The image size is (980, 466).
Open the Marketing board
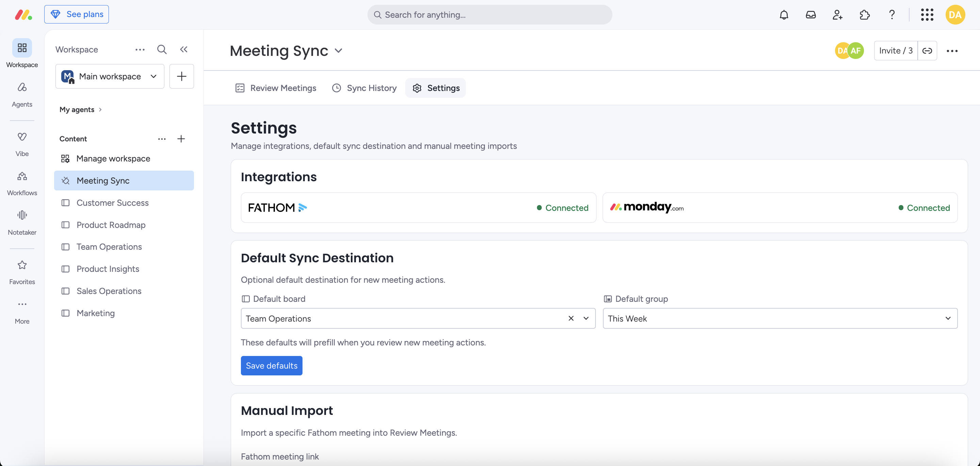tap(124, 313)
